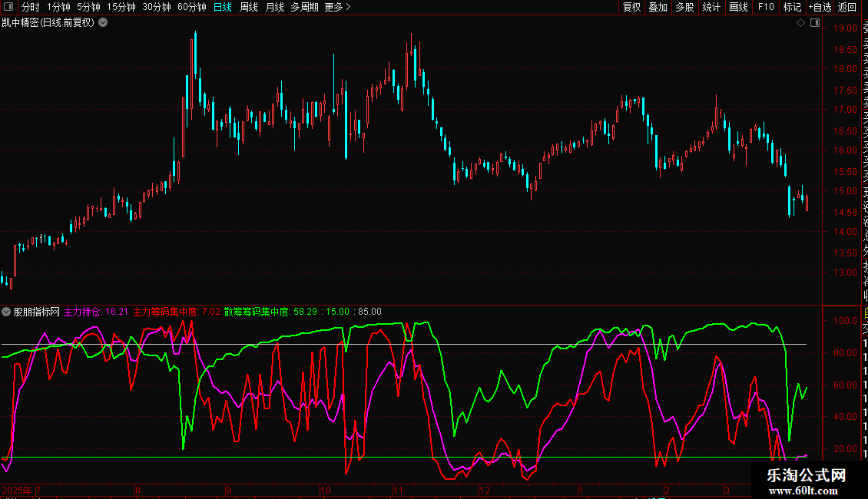Open the 画线 drawing tools
The image size is (868, 499).
coord(738,7)
